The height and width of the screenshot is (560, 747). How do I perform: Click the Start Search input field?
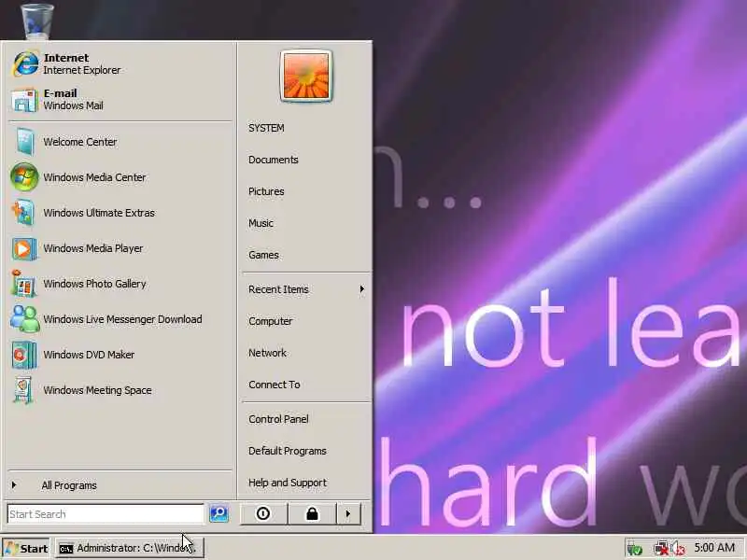[106, 514]
